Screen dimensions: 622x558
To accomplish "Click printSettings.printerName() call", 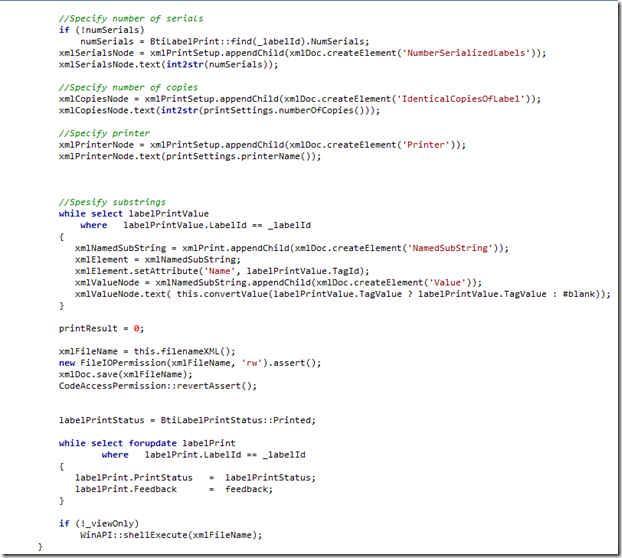I will coord(260,155).
